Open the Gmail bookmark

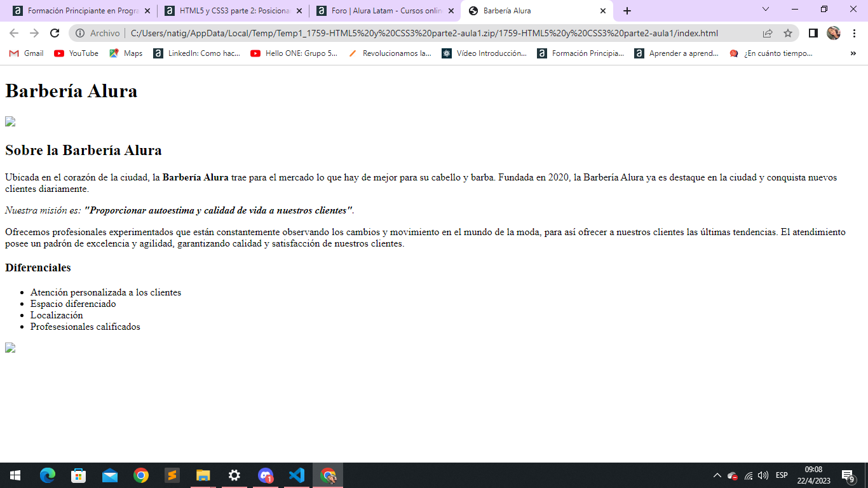pyautogui.click(x=26, y=53)
